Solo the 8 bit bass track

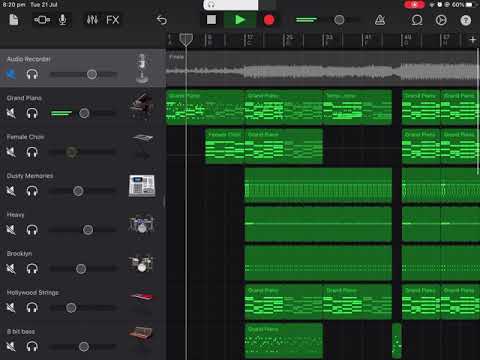pos(32,347)
